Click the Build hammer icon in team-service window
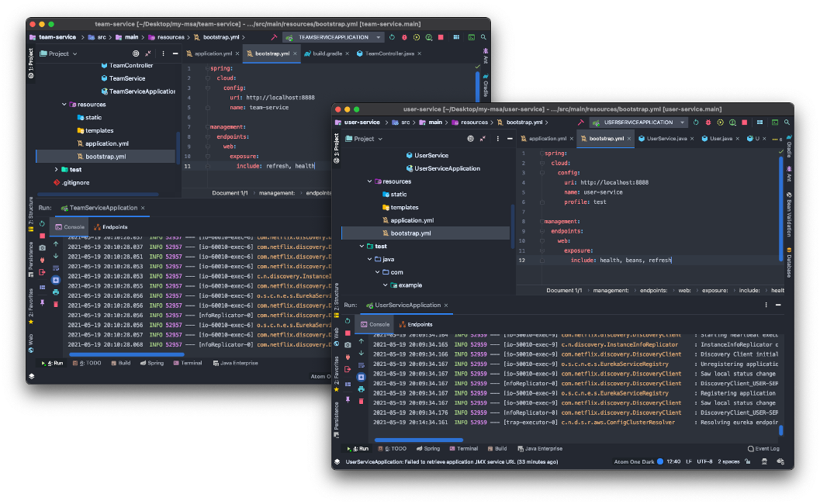This screenshot has height=504, width=820. (x=274, y=37)
